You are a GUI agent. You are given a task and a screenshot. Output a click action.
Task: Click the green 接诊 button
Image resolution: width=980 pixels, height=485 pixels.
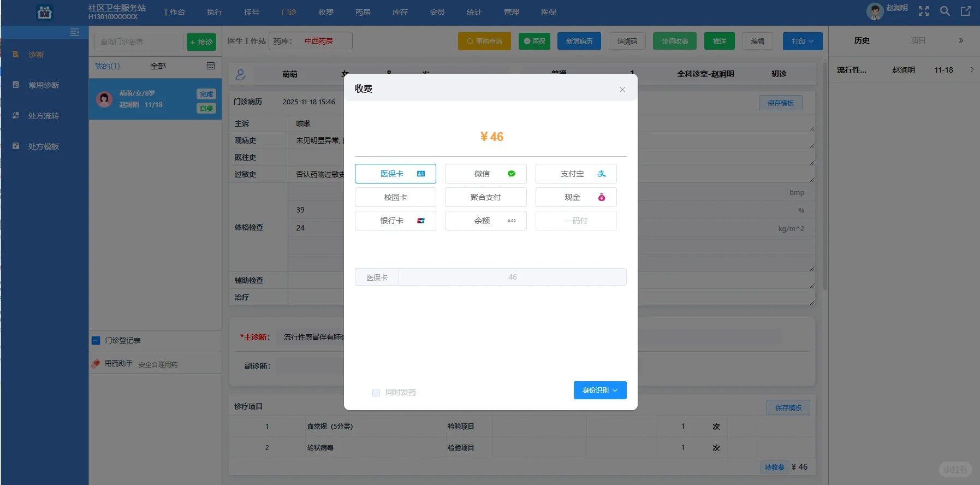click(201, 42)
